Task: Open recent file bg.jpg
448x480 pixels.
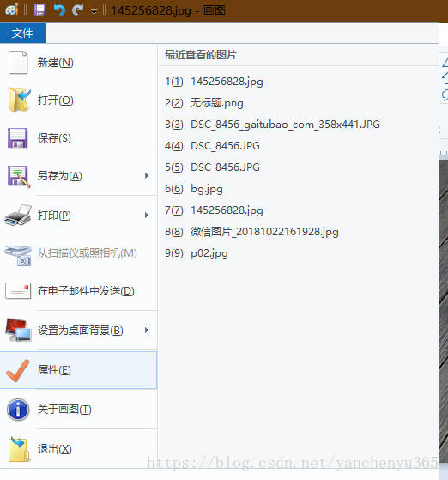Action: pyautogui.click(x=194, y=189)
